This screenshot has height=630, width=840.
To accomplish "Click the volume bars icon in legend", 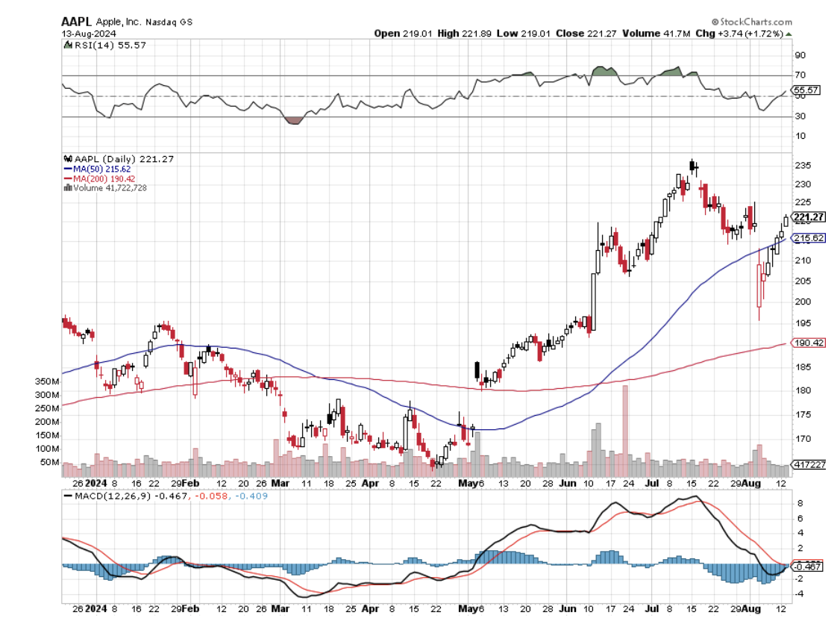I will coord(67,187).
